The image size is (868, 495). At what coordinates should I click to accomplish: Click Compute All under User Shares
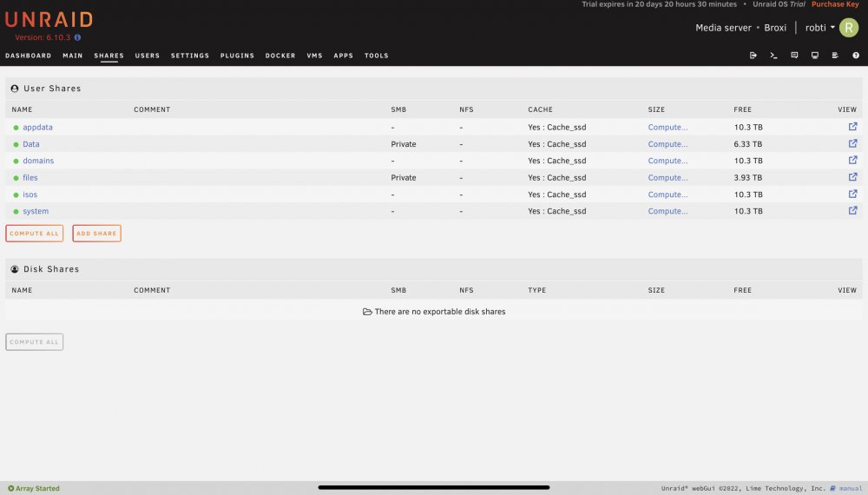35,233
